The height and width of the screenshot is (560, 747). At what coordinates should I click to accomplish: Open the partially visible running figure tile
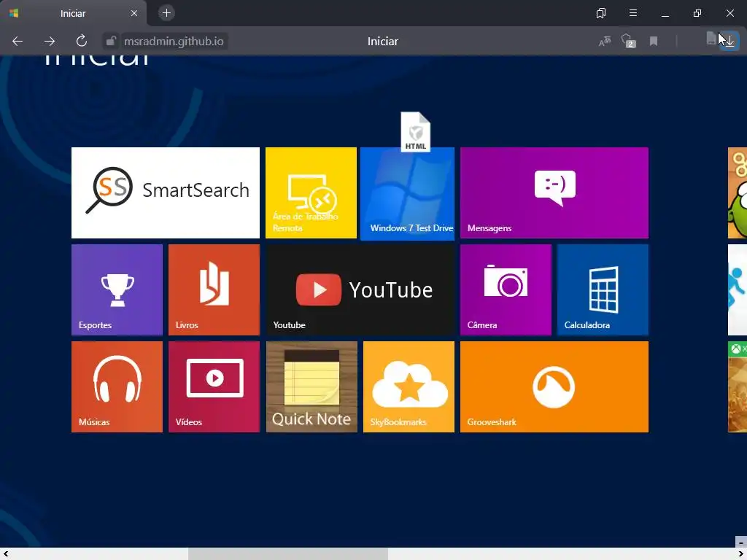738,290
